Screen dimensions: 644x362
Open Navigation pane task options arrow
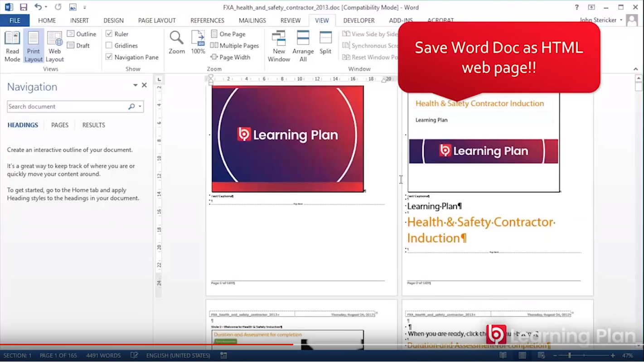tap(135, 85)
